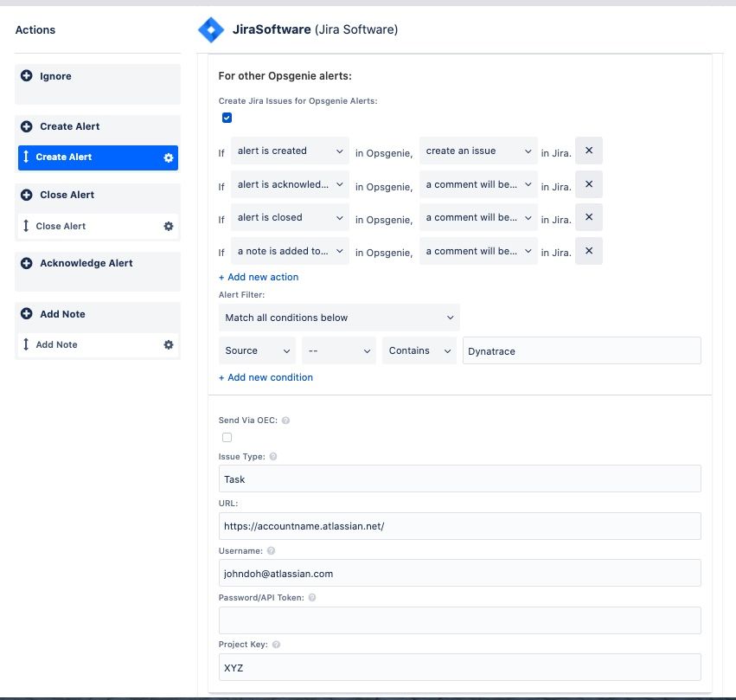Select highlighted Create Alert action item
The width and height of the screenshot is (736, 700).
point(98,157)
